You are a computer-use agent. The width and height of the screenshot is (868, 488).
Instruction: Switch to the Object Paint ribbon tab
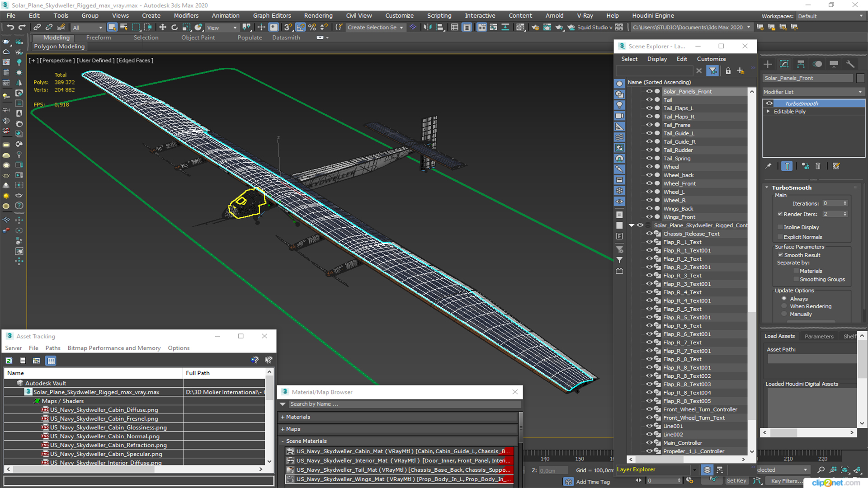[198, 38]
